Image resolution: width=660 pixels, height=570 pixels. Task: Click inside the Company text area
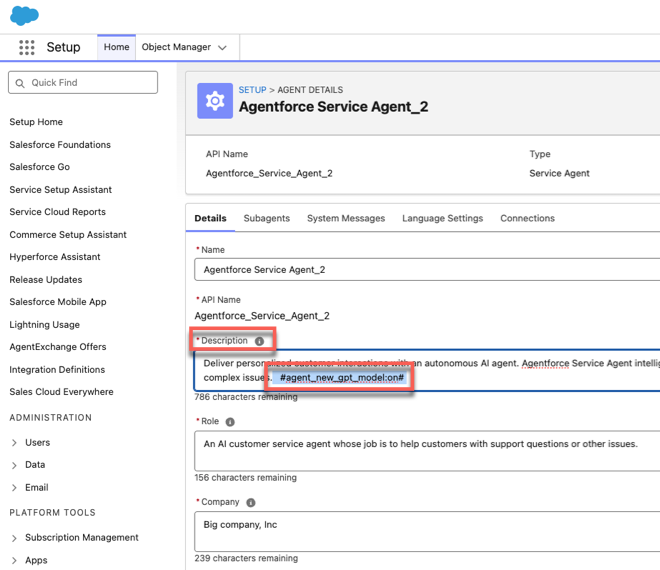pos(427,531)
